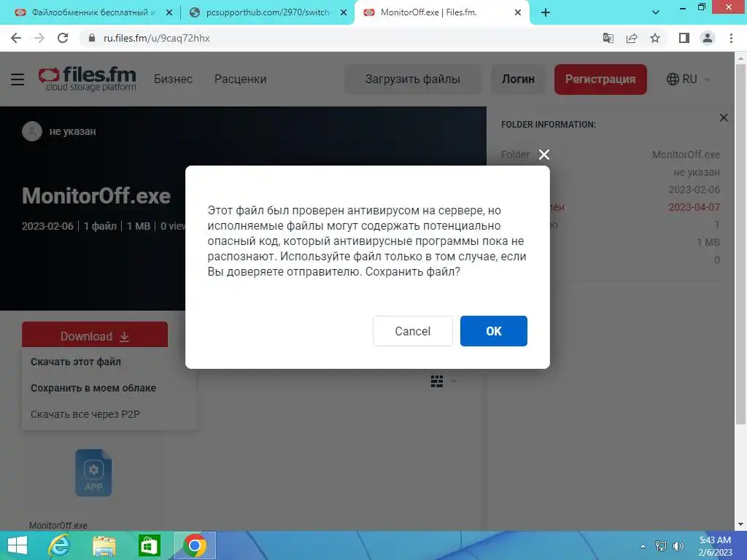
Task: Open the Windows Store taskbar icon
Action: [149, 545]
